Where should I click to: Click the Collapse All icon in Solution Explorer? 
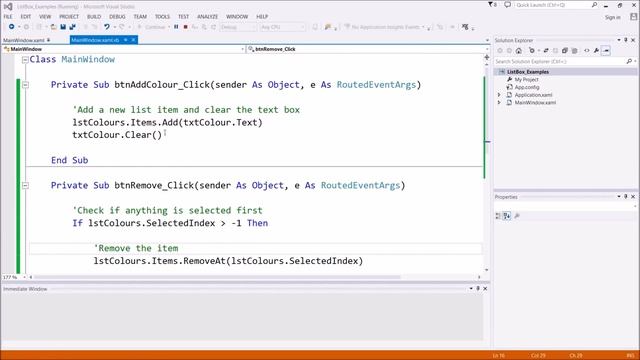point(565,51)
